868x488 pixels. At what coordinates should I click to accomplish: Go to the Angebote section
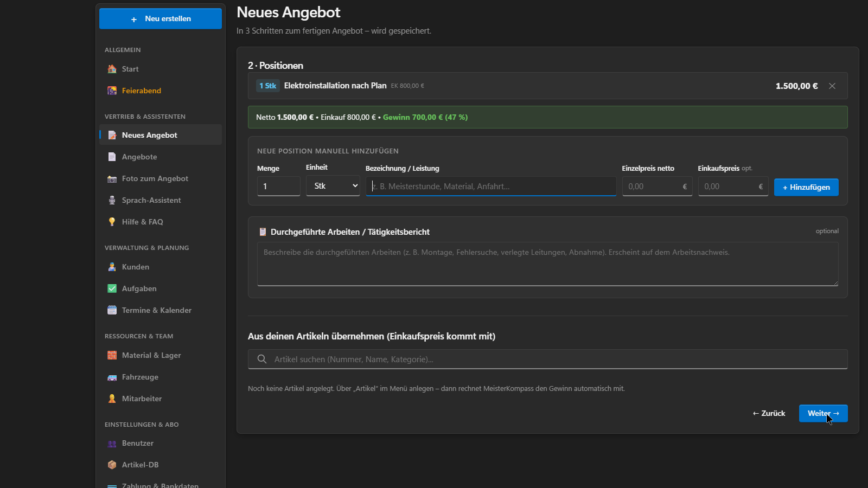[161, 157]
